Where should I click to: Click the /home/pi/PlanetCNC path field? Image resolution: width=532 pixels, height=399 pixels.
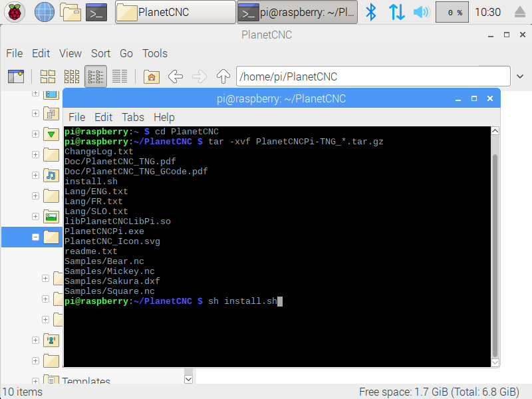[372, 76]
